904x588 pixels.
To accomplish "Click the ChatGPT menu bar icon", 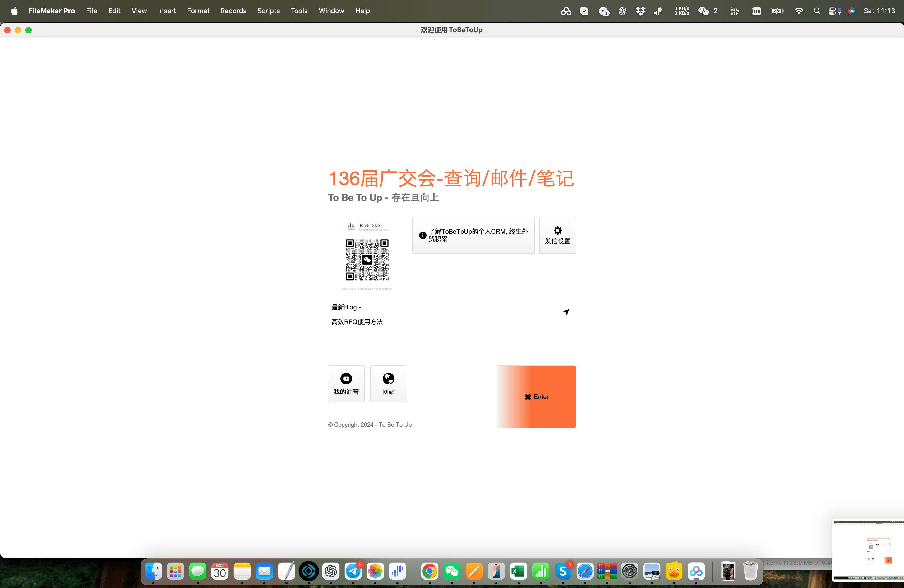I will click(622, 11).
